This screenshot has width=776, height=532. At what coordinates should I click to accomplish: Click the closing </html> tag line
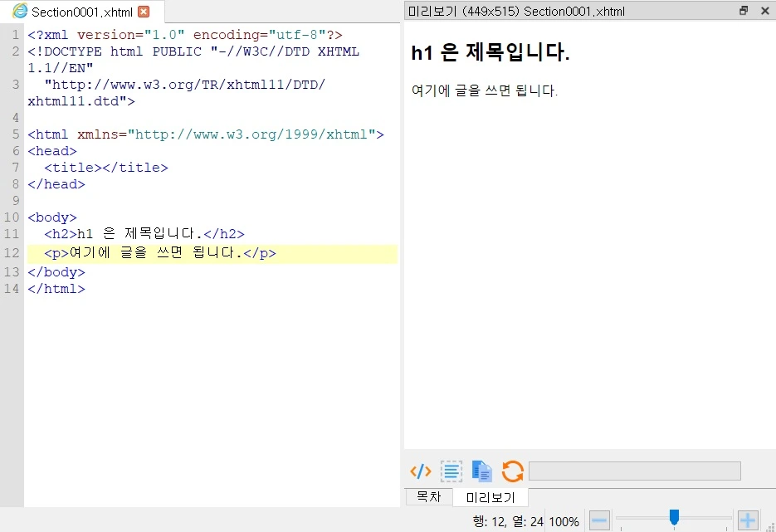point(56,289)
